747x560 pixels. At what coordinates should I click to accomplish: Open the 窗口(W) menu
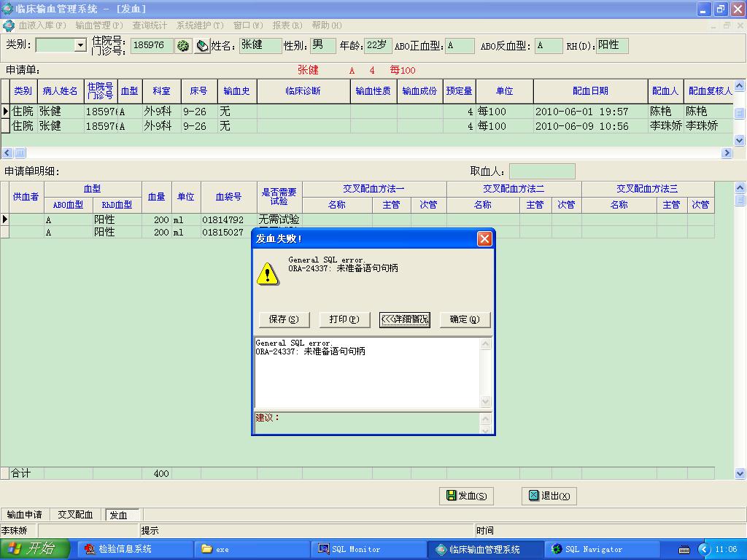point(248,26)
